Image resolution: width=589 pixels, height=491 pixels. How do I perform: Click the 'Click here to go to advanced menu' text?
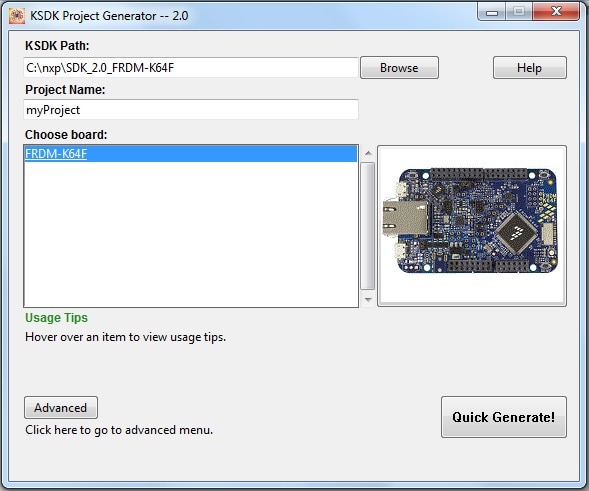point(119,430)
